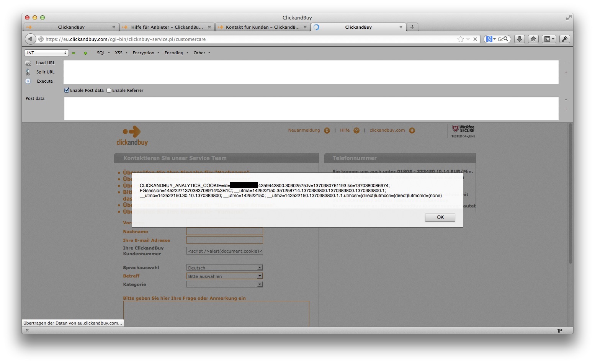Screen dimensions: 595x364
Task: Open the Betreff dropdown
Action: tap(225, 276)
